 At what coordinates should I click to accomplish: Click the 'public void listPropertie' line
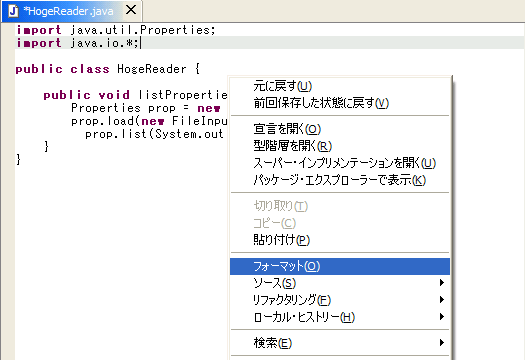pyautogui.click(x=136, y=95)
